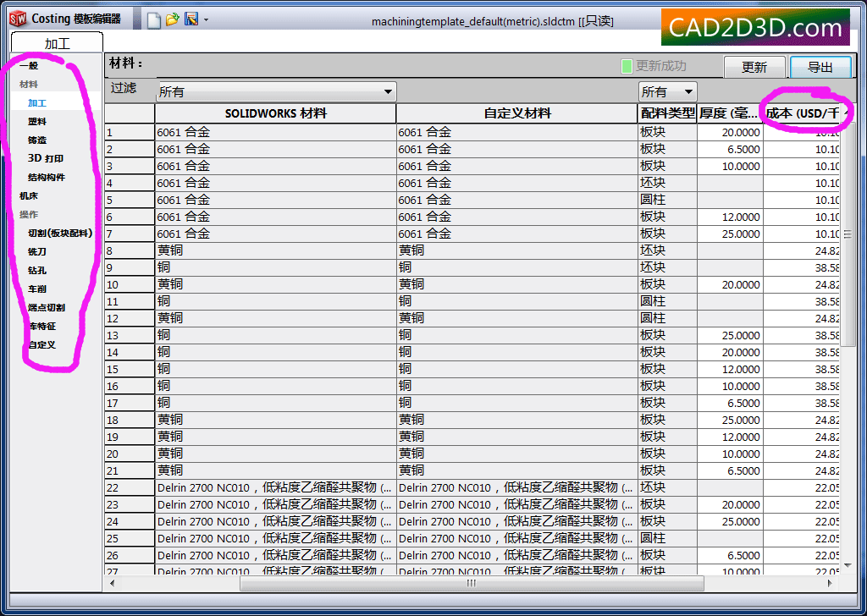Click the horizontal scrollbar right arrow
This screenshot has width=867, height=616.
(830, 583)
